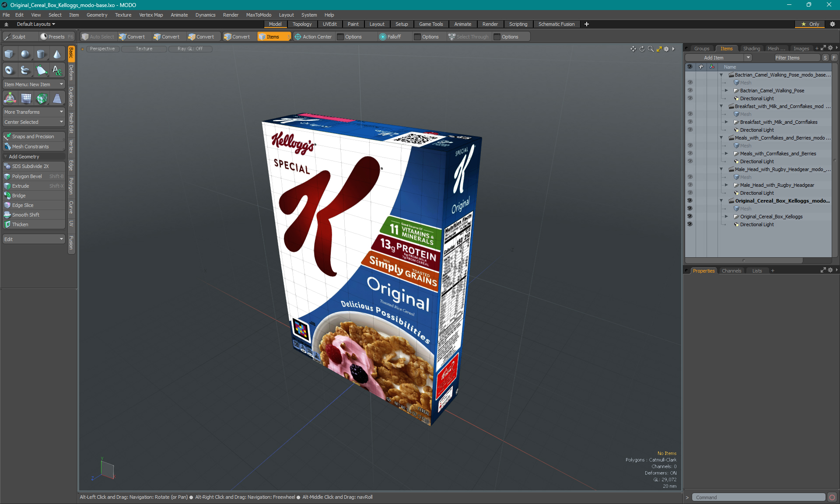Viewport: 840px width, 504px height.
Task: Click the SDS Subdivide 2X tool
Action: [x=34, y=166]
